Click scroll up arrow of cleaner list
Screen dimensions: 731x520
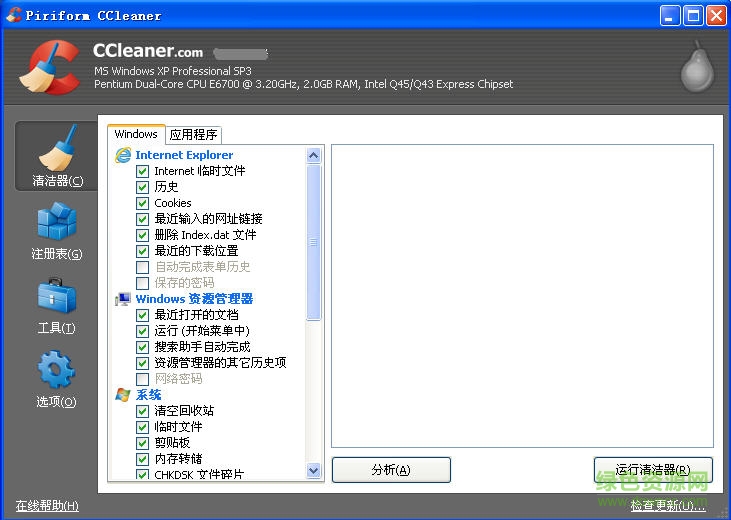(x=314, y=155)
